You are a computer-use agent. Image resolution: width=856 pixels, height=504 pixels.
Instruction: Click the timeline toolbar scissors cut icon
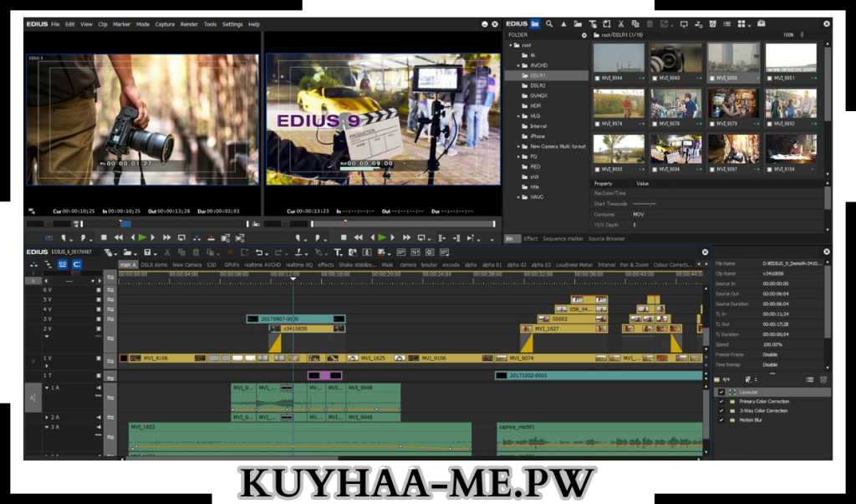(x=167, y=252)
